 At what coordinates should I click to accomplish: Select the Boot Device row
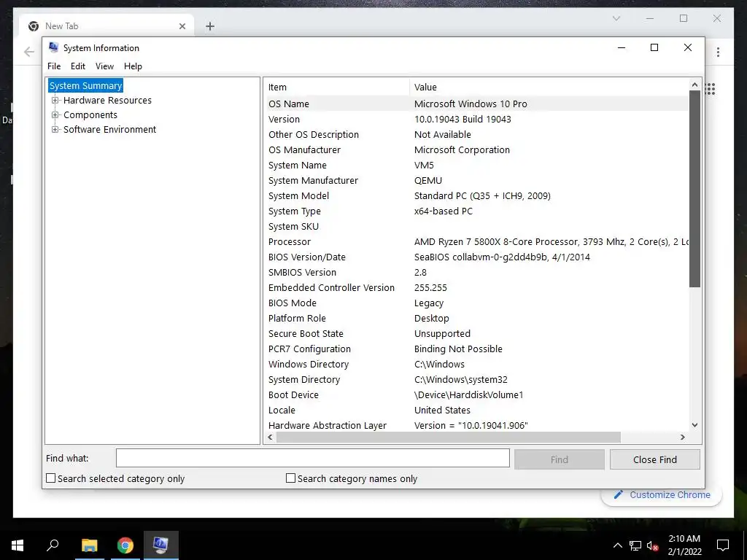click(x=477, y=394)
